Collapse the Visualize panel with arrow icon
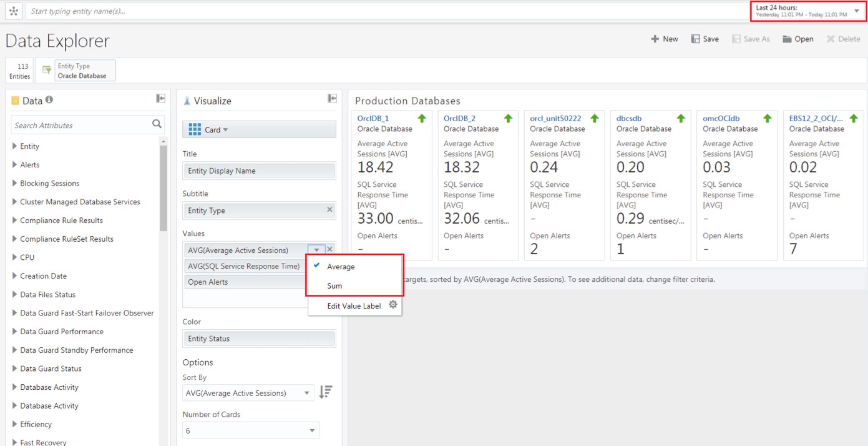This screenshot has width=868, height=446. 333,99
